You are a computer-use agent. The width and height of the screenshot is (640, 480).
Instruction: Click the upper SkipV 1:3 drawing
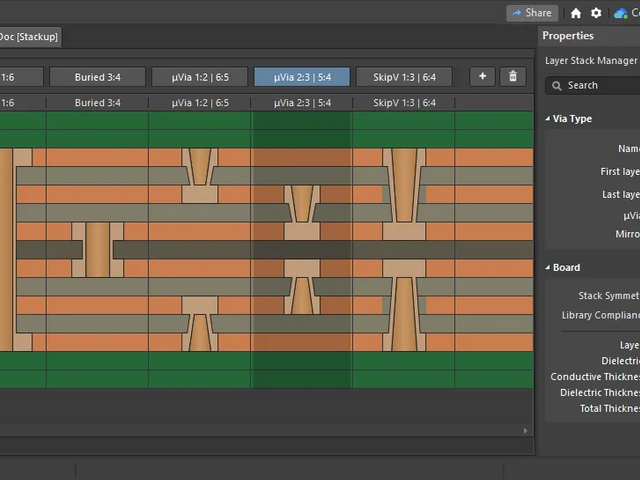pos(404,194)
